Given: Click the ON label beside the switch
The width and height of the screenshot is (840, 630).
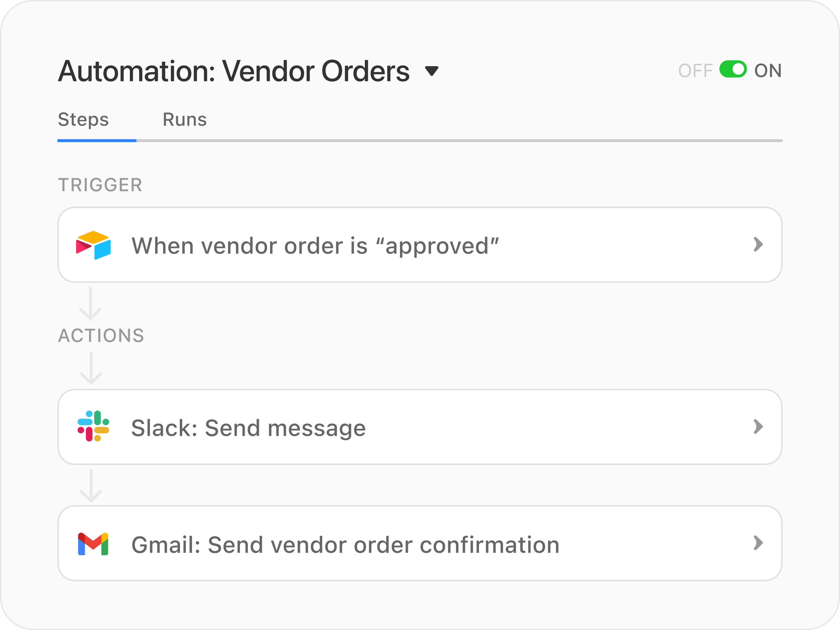Looking at the screenshot, I should (767, 71).
